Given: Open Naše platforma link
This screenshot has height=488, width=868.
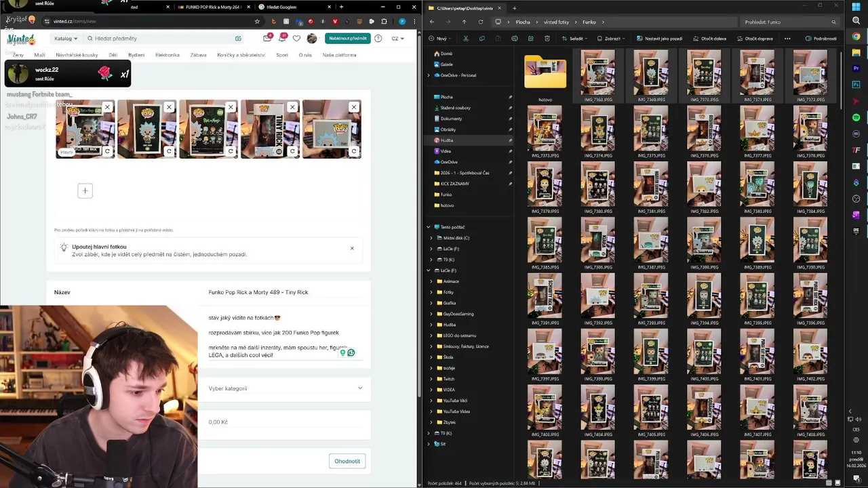Looking at the screenshot, I should [339, 55].
